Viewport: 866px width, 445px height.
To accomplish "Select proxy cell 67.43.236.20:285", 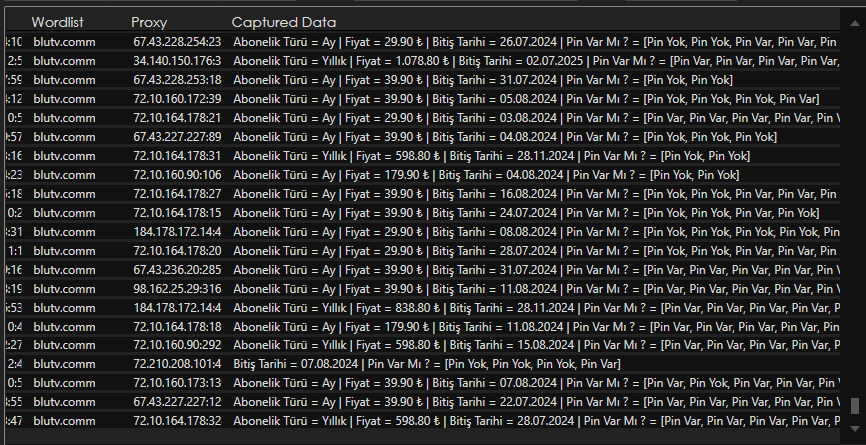I will (x=177, y=270).
